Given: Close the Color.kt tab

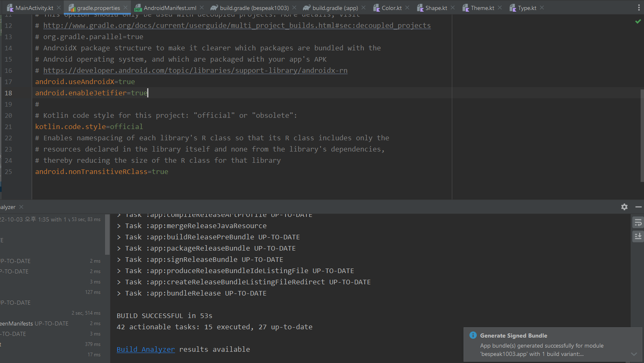Looking at the screenshot, I should click(407, 7).
